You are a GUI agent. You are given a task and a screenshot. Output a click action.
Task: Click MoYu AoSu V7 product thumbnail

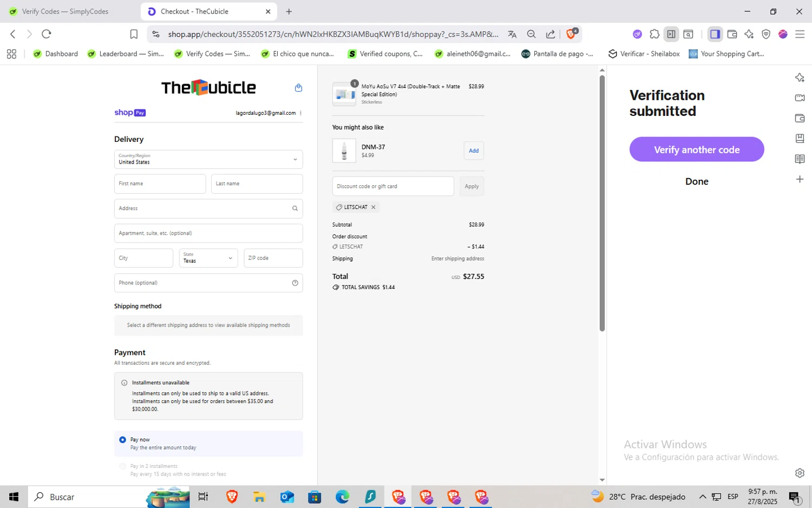point(344,94)
